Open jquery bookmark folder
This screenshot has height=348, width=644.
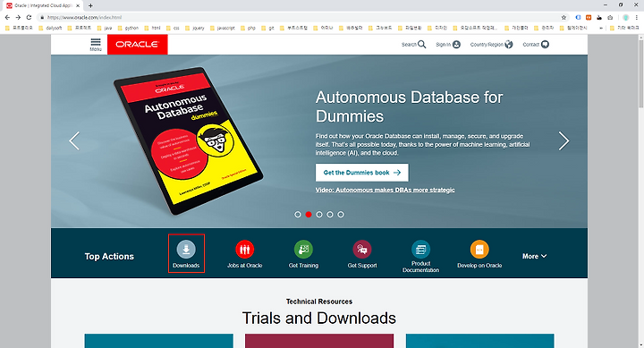(x=195, y=28)
